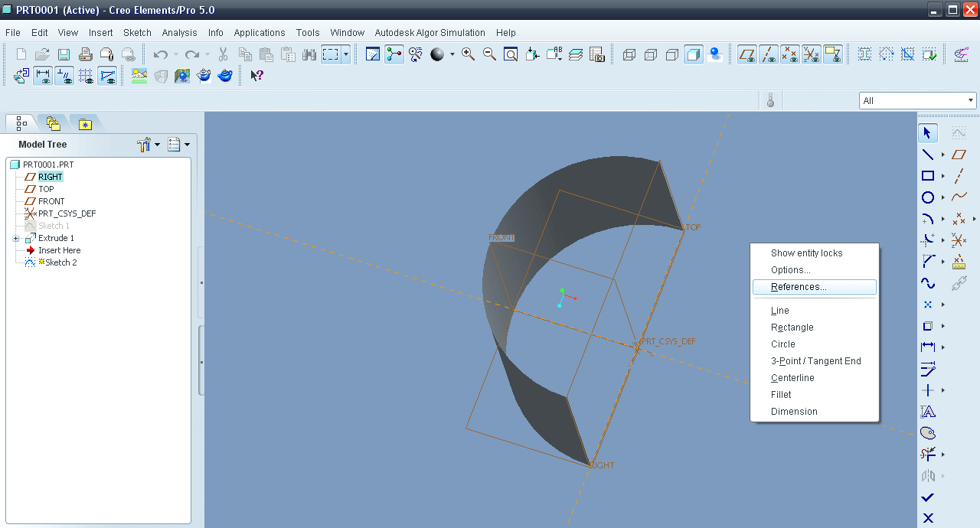Click the Undo arrow icon
The width and height of the screenshot is (980, 528).
(x=160, y=54)
